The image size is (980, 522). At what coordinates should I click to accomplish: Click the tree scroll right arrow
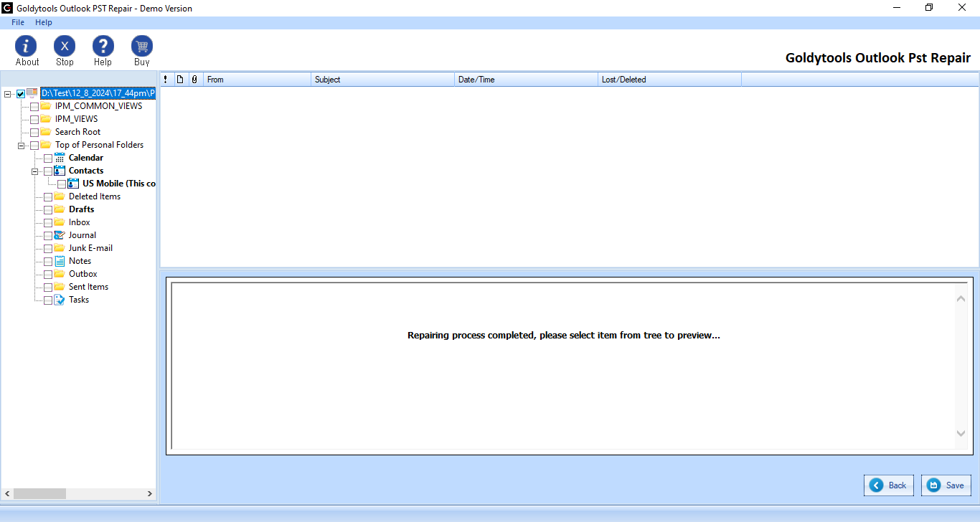[150, 493]
